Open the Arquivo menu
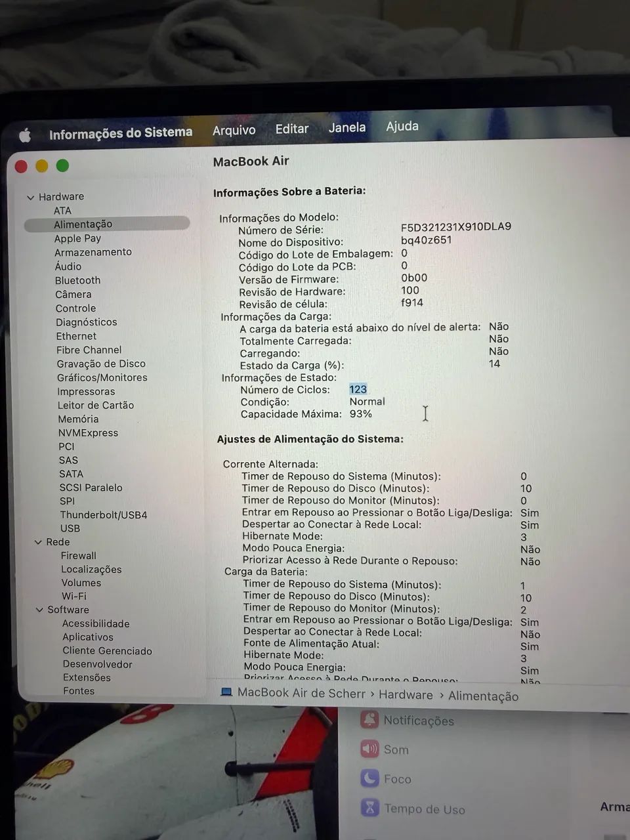Screen dimensions: 630x840 (234, 130)
